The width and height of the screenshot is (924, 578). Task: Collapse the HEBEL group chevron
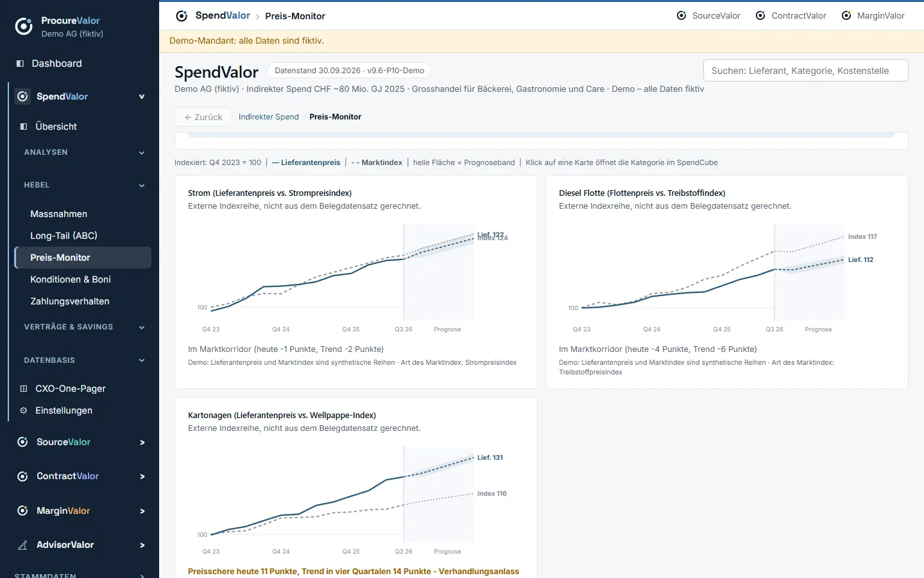pos(142,186)
